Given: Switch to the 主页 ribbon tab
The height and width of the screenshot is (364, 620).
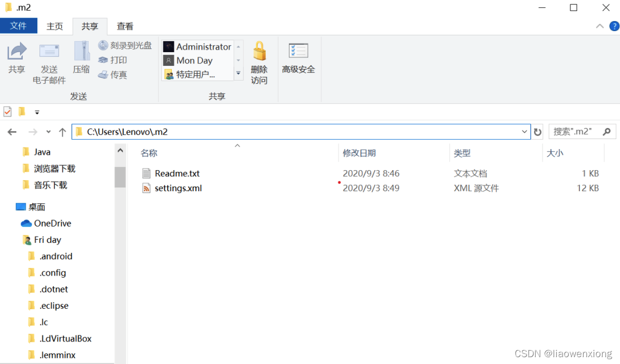Looking at the screenshot, I should [x=55, y=26].
